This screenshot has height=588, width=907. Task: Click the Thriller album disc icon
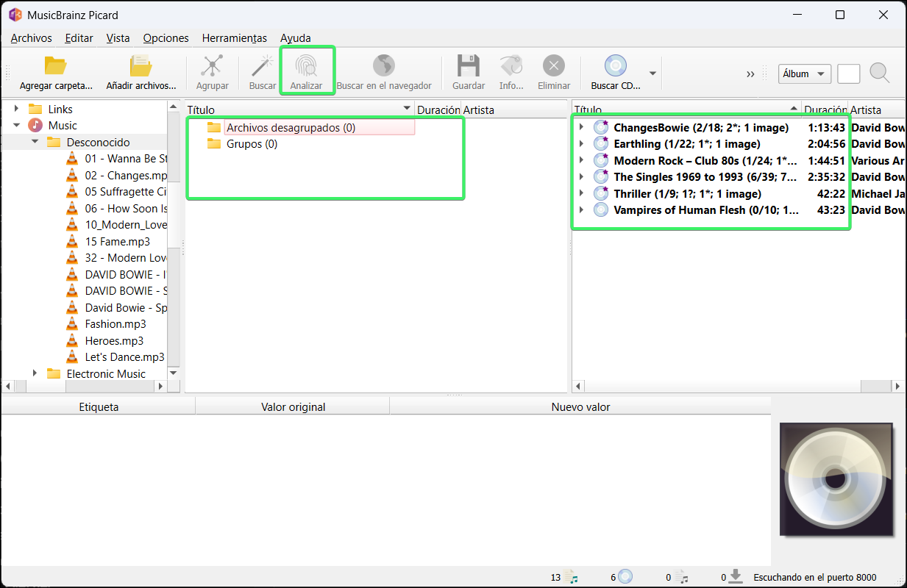point(602,193)
